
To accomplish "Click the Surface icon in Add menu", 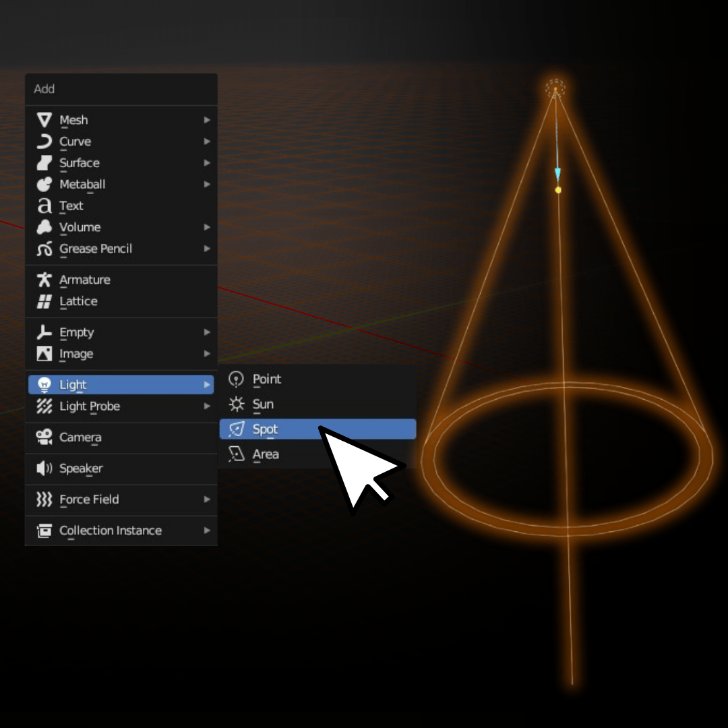I will pos(44,163).
